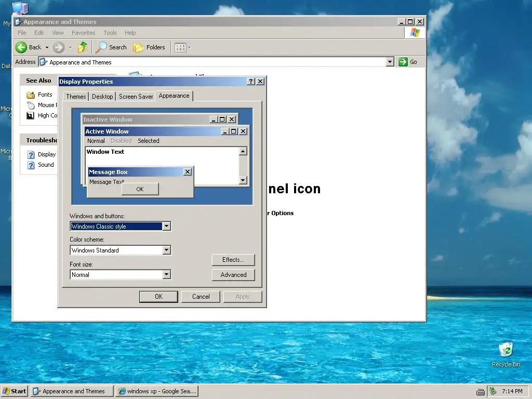Viewport: 532px width, 399px height.
Task: Close the Display Properties dialog
Action: point(260,82)
